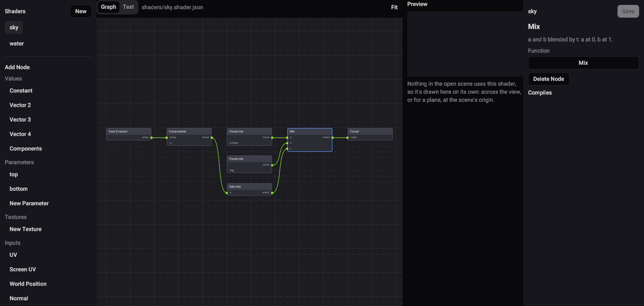The width and height of the screenshot is (644, 306).
Task: Click the View Direction node's value output port
Action: pyautogui.click(x=151, y=138)
